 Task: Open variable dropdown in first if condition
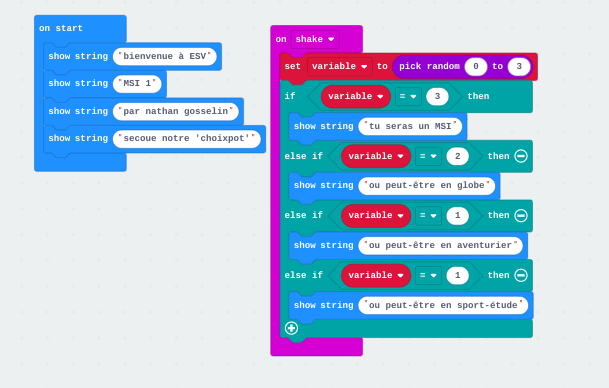pyautogui.click(x=356, y=96)
